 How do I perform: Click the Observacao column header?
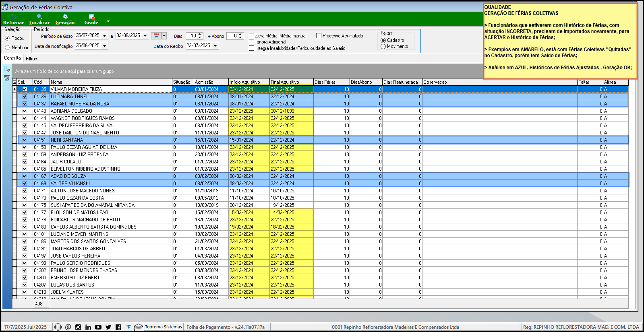tap(500, 82)
